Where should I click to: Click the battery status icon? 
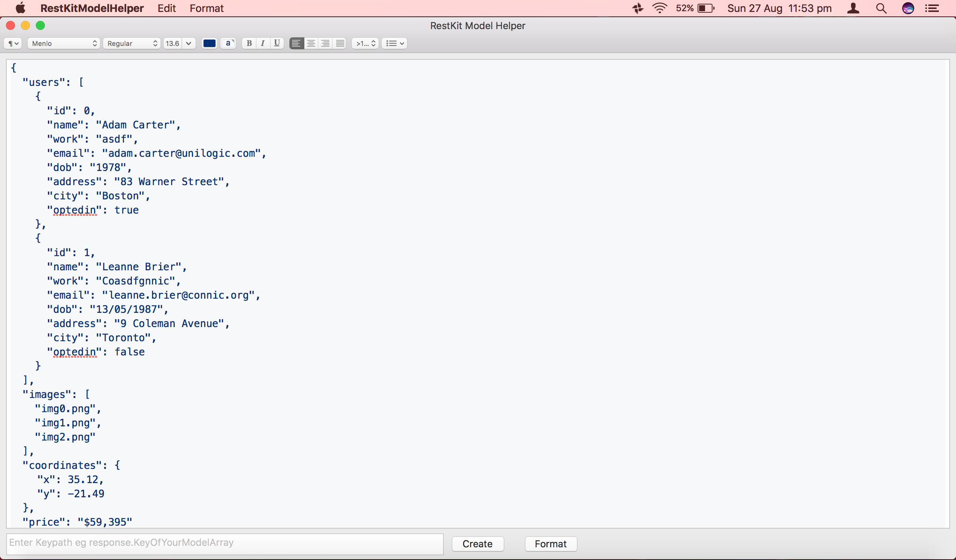(x=706, y=8)
